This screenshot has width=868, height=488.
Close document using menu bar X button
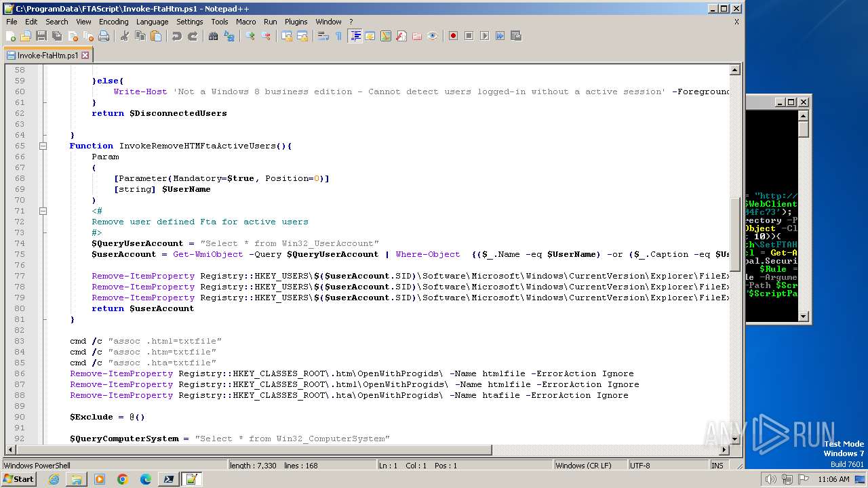[x=736, y=22]
